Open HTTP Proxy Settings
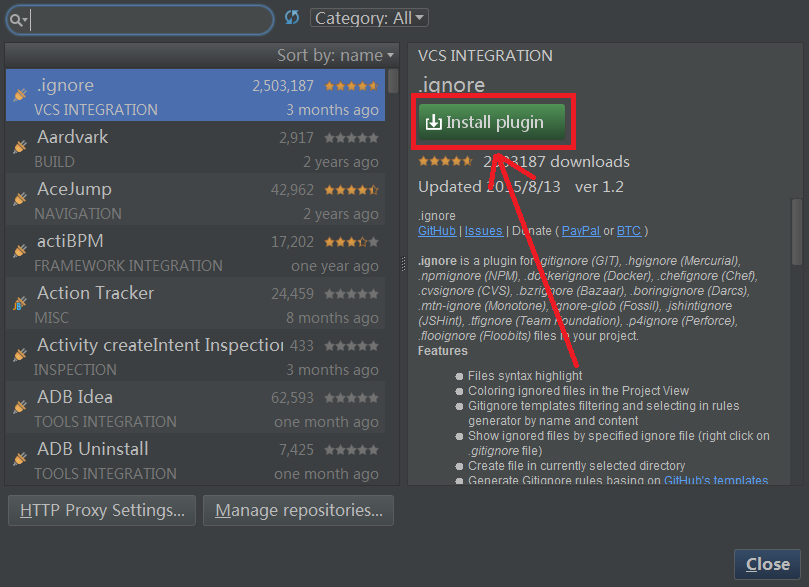Image resolution: width=809 pixels, height=587 pixels. (x=100, y=510)
